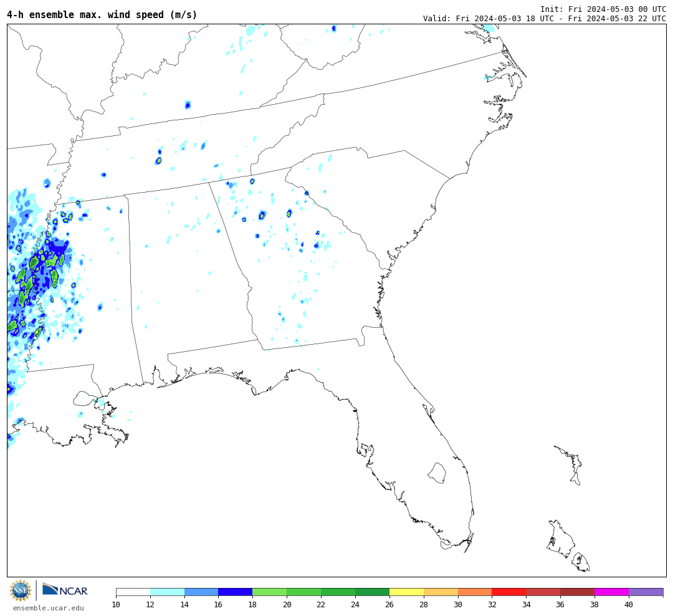Click the light blue 14-16 colorbar swatch
The height and width of the screenshot is (616, 673).
(201, 592)
